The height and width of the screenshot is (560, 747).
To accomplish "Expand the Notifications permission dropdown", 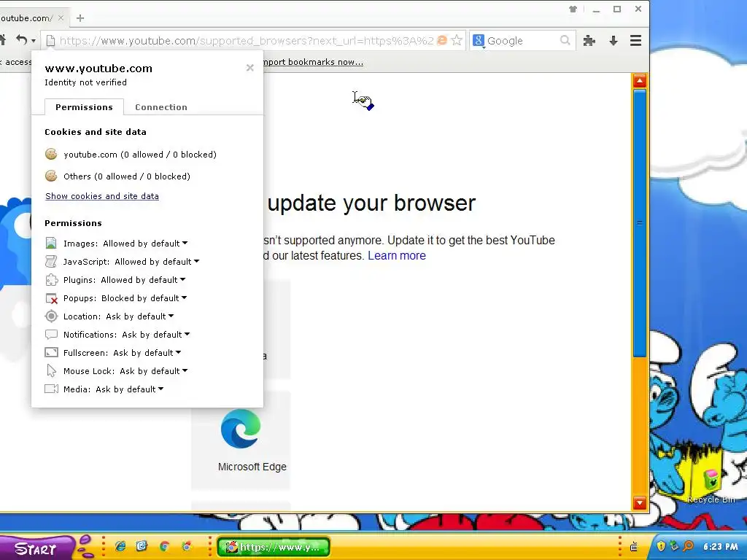I will 187,334.
